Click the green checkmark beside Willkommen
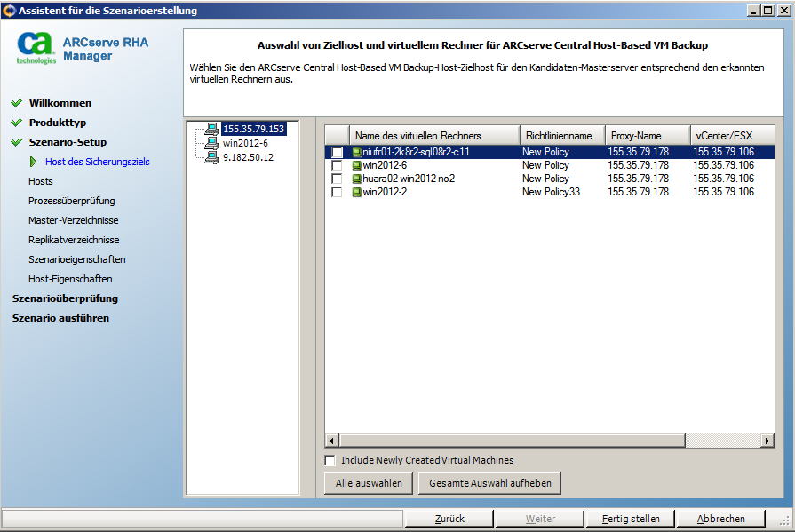This screenshot has height=532, width=795. pyautogui.click(x=17, y=103)
